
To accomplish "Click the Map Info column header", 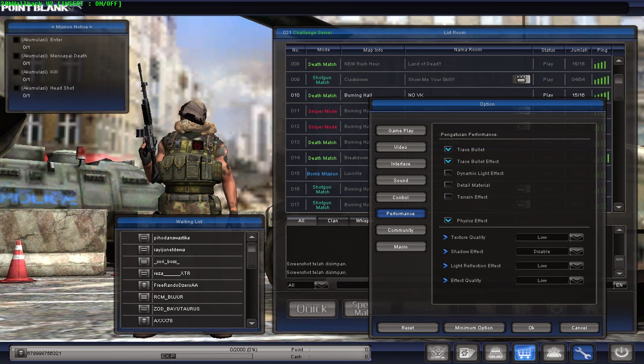I will [x=373, y=50].
